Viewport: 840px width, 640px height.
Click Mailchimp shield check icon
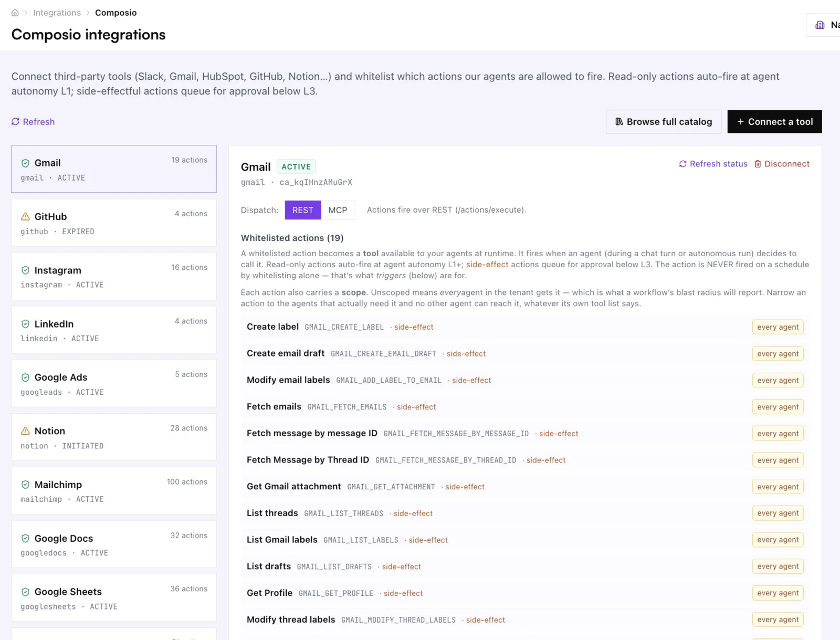[x=25, y=485]
